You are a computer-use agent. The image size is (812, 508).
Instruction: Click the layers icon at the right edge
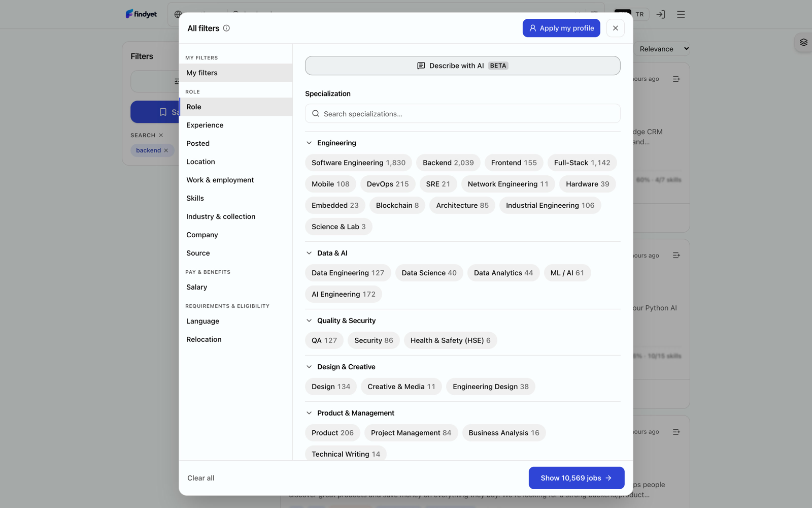[803, 43]
